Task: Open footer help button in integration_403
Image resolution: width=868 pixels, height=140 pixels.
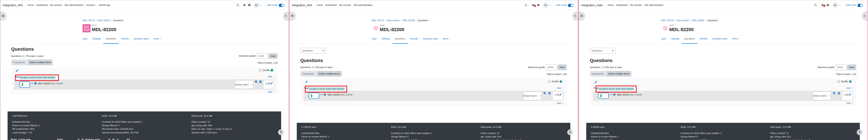Action: (x=281, y=132)
